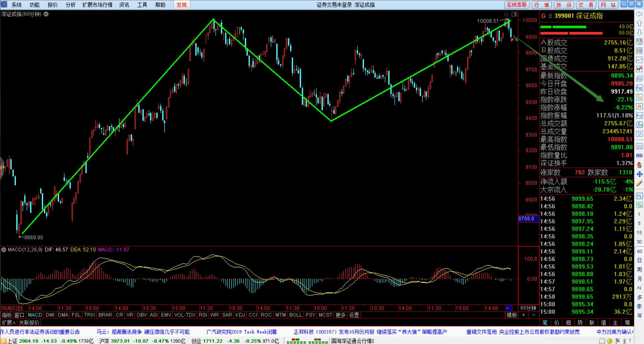Image resolution: width=644 pixels, height=344 pixels.
Task: Open the 模板 template menu
Action: (512, 315)
